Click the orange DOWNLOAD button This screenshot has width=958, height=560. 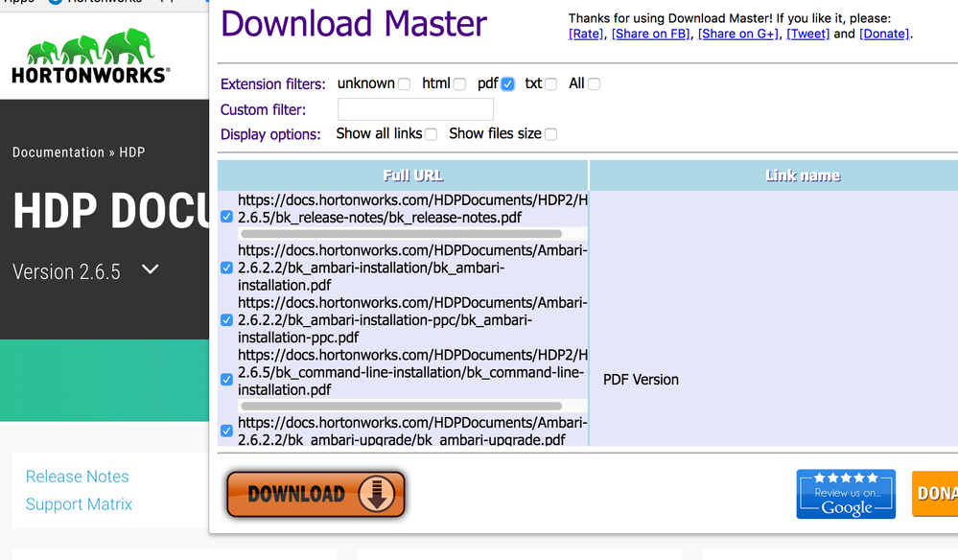click(x=315, y=494)
